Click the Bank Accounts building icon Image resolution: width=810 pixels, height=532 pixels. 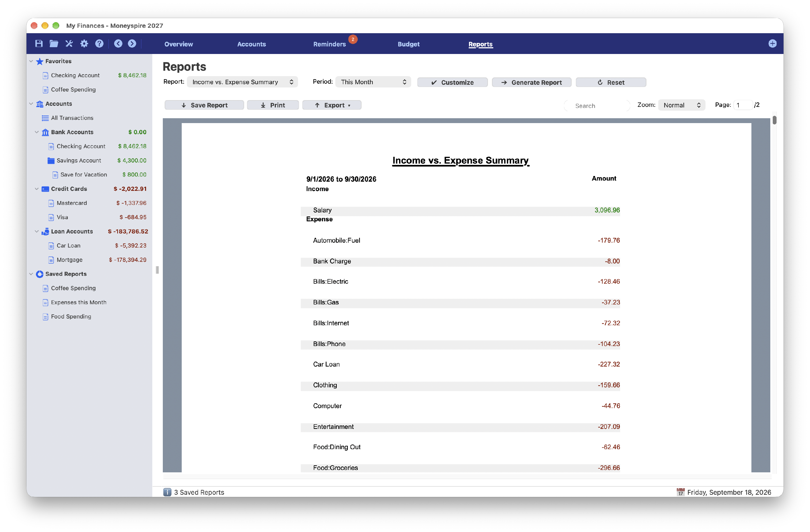45,132
